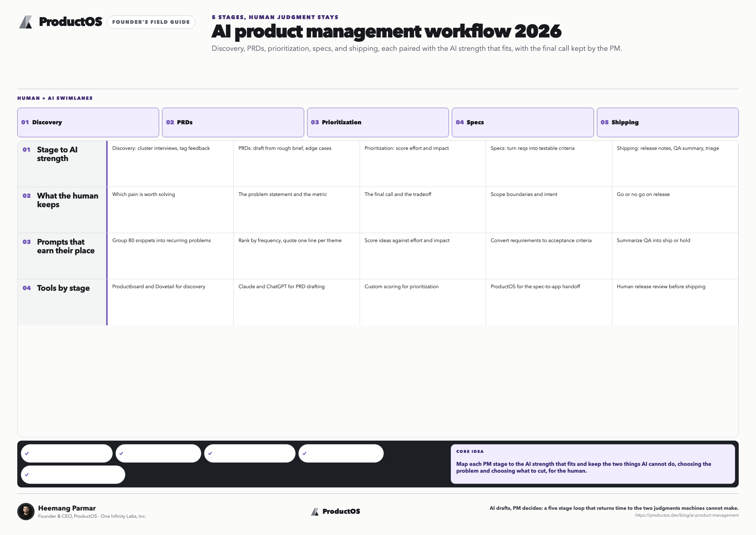Click cell 'The problem statement and the metric'
The width and height of the screenshot is (756, 535).
point(297,210)
